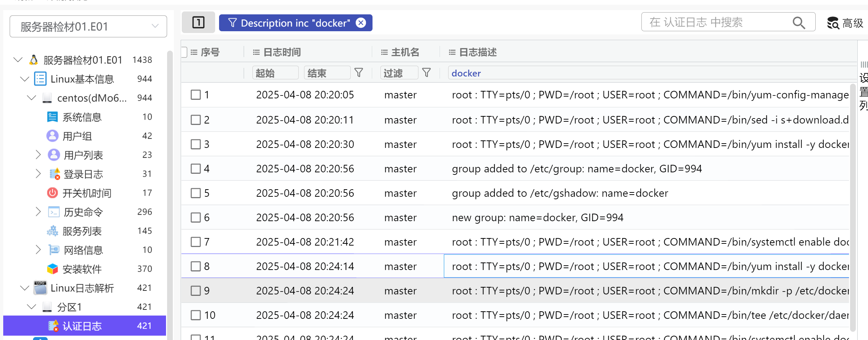This screenshot has height=340, width=868.
Task: Select 认证日志 in the tree
Action: [x=82, y=326]
